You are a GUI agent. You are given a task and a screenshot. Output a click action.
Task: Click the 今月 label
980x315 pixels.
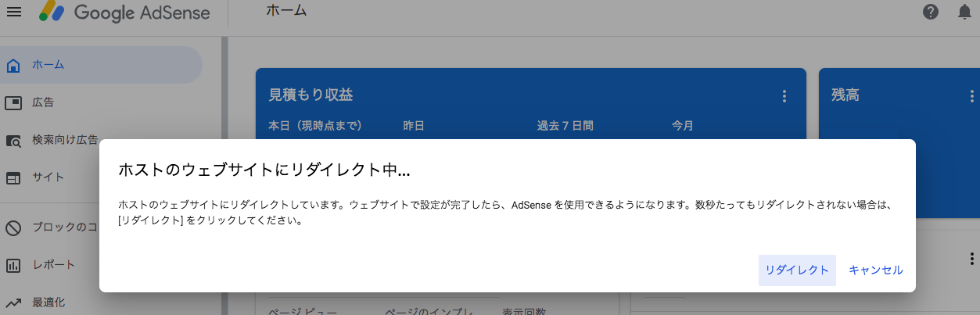682,125
